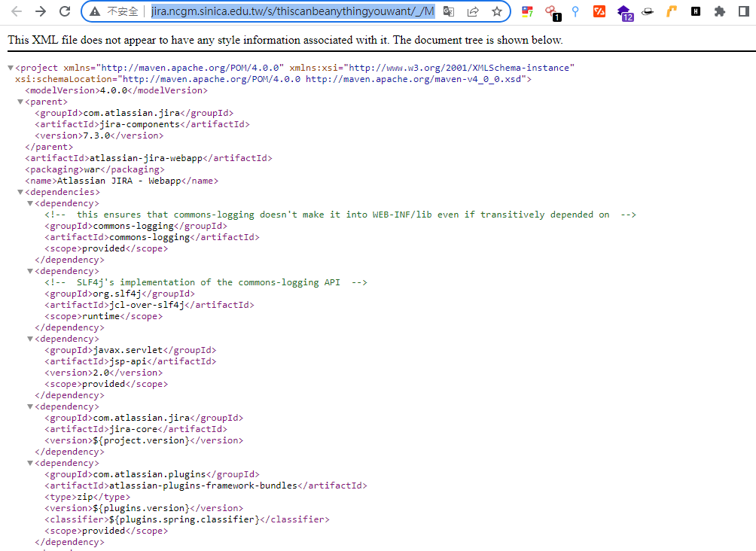This screenshot has height=551, width=756.
Task: Click the scope runtime line
Action: click(104, 316)
